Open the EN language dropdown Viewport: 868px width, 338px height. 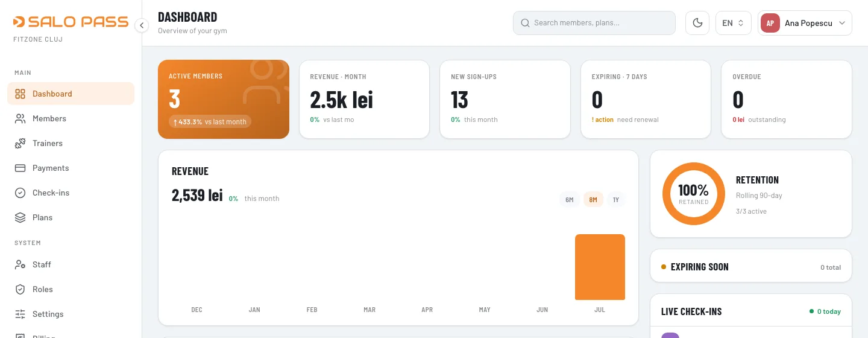(x=734, y=23)
